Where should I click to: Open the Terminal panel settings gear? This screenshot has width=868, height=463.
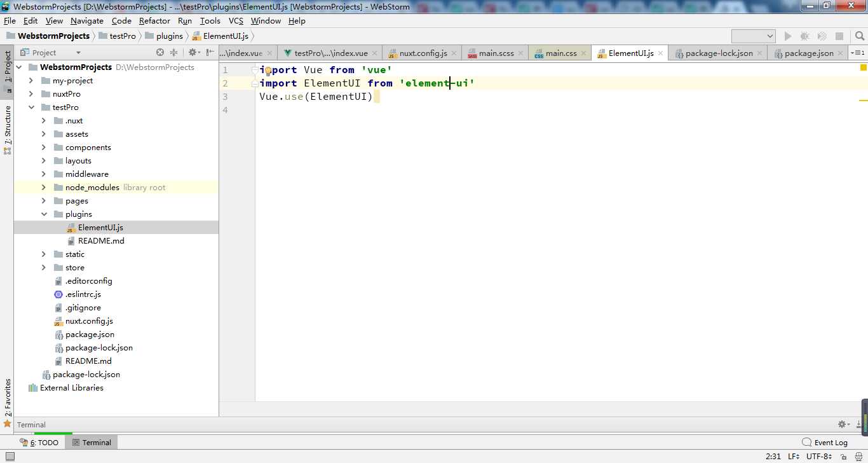[x=843, y=424]
